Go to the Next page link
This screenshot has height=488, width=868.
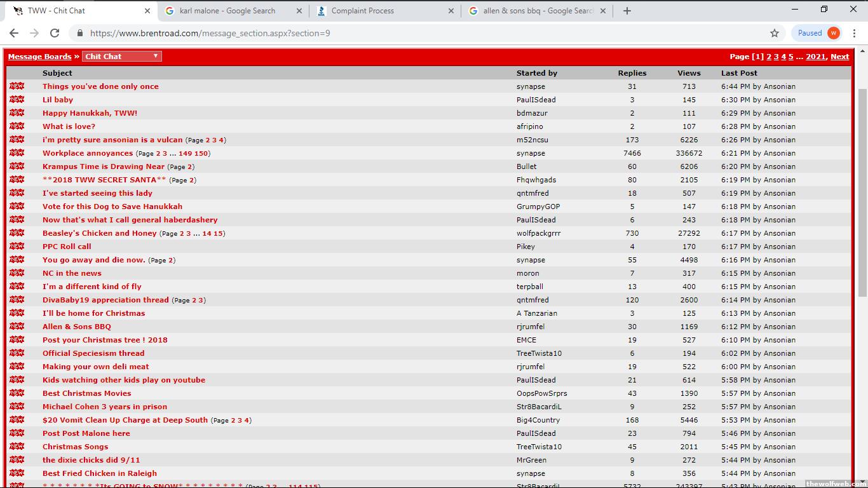tap(839, 57)
